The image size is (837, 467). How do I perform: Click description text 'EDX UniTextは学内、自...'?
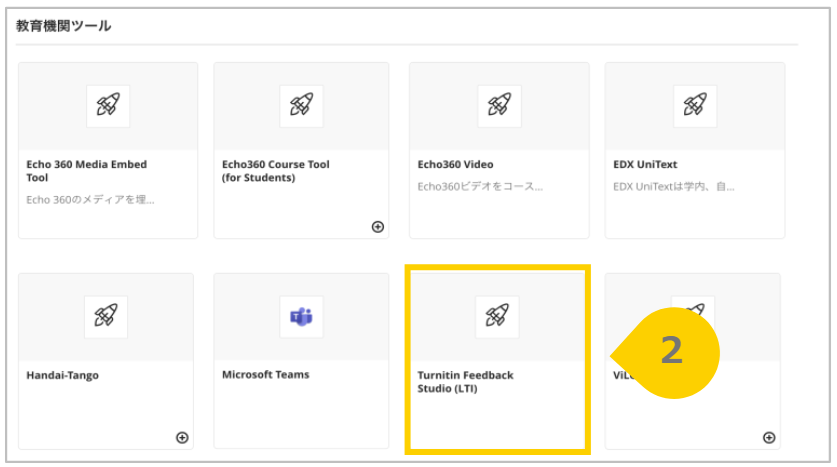click(674, 186)
